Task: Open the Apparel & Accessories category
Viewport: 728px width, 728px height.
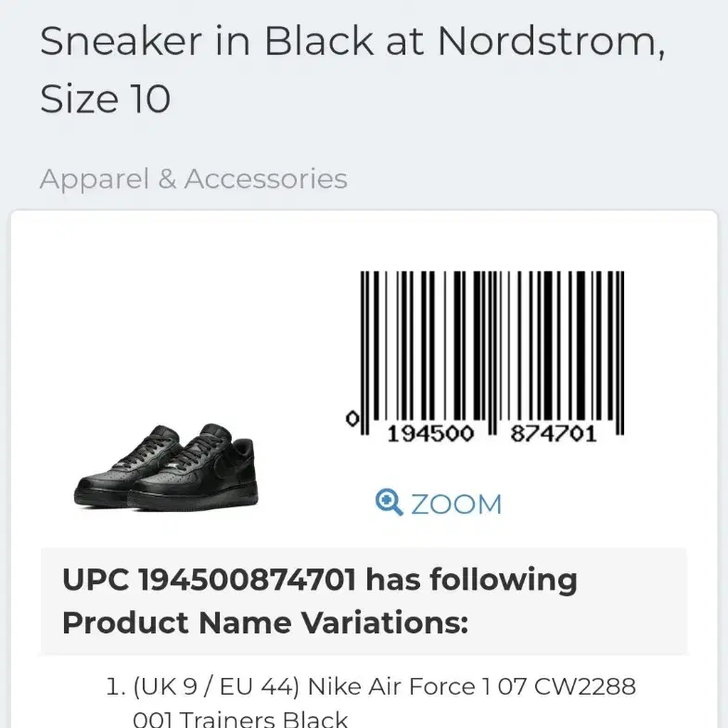Action: tap(194, 179)
